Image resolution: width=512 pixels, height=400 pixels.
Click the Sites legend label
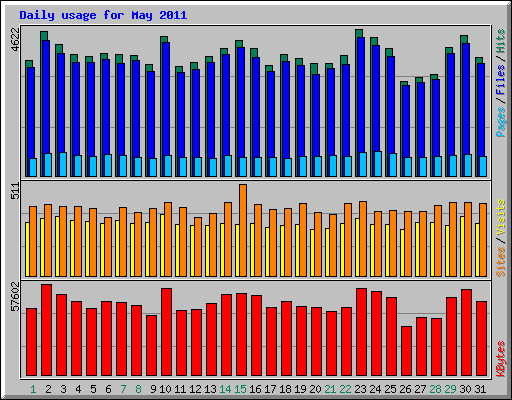click(500, 262)
